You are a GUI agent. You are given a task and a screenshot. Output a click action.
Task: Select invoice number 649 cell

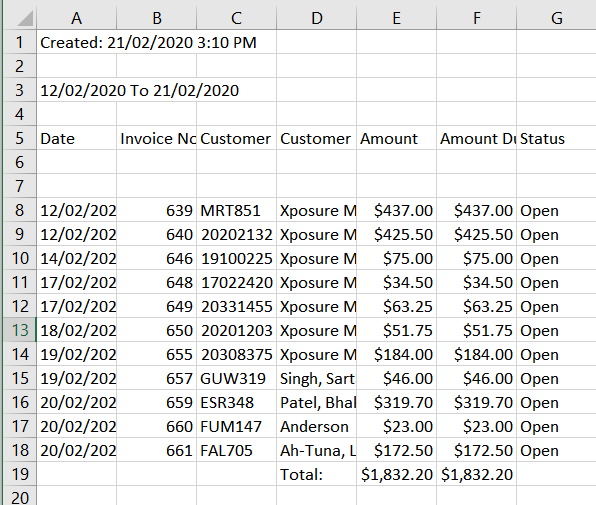coord(157,306)
